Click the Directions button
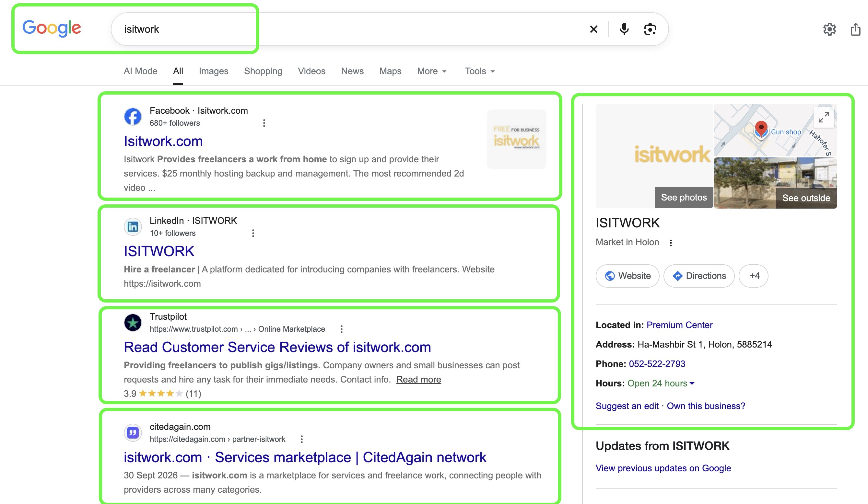The width and height of the screenshot is (868, 504). tap(699, 276)
